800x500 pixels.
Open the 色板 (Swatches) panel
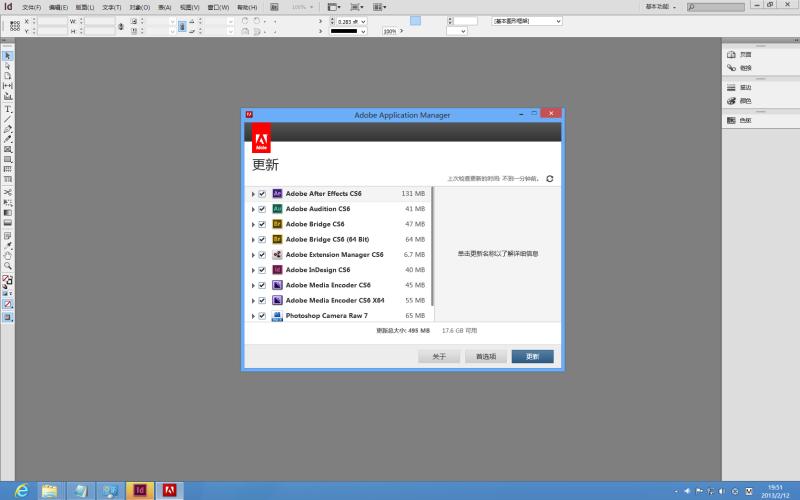(739, 120)
